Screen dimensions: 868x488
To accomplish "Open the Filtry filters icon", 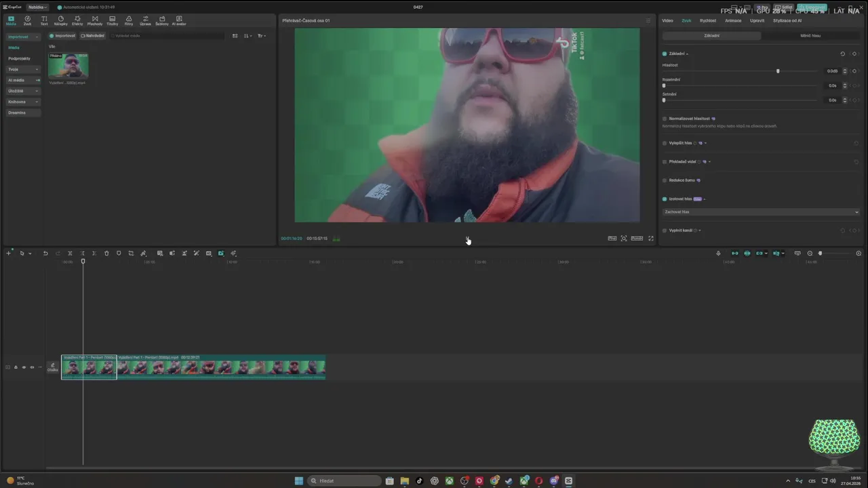I will click(x=129, y=20).
